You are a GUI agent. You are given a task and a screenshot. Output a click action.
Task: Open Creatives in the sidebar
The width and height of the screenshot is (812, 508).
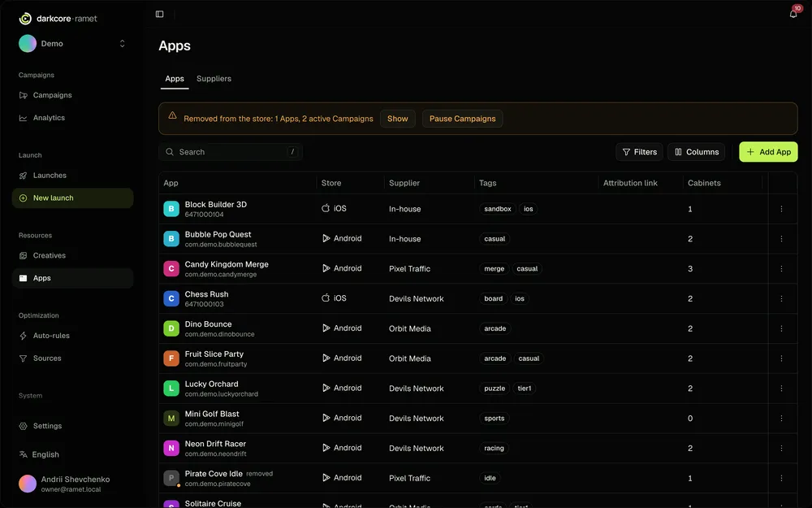point(72,255)
